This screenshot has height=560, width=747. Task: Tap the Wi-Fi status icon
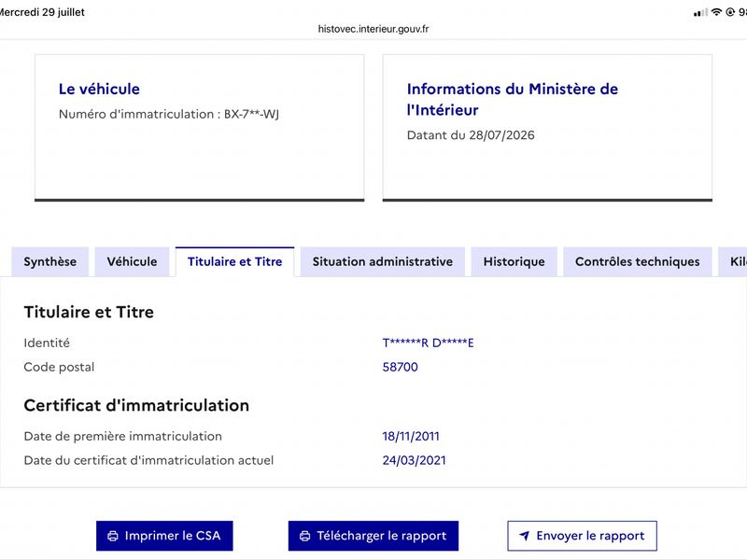(x=716, y=12)
